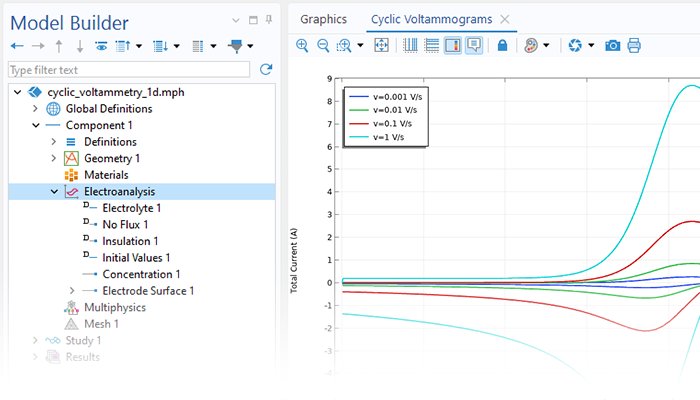Open Collapse All dropdown arrow
The image size is (700, 400).
pyautogui.click(x=139, y=46)
